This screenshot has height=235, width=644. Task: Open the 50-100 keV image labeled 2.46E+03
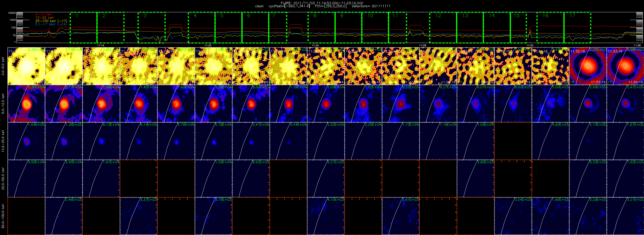point(64,216)
